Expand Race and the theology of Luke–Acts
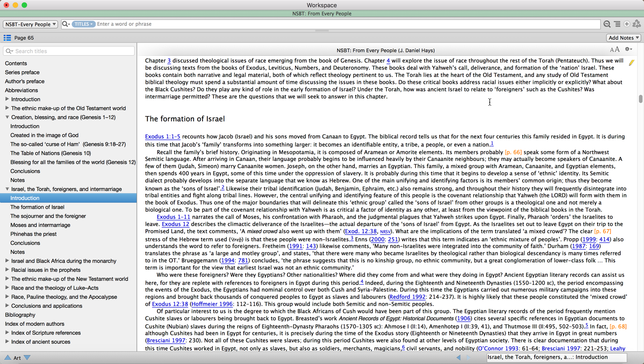The image size is (644, 364). pyautogui.click(x=7, y=288)
